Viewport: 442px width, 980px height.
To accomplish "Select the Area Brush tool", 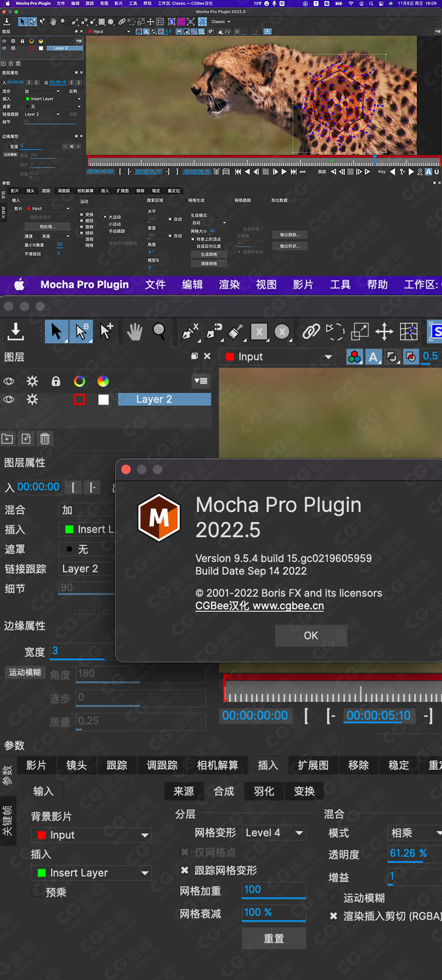I will coord(236,332).
